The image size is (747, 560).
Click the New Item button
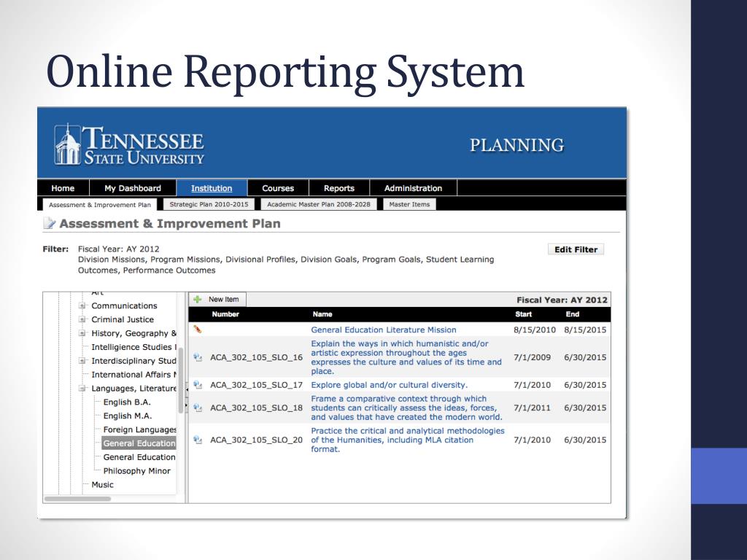(x=217, y=300)
